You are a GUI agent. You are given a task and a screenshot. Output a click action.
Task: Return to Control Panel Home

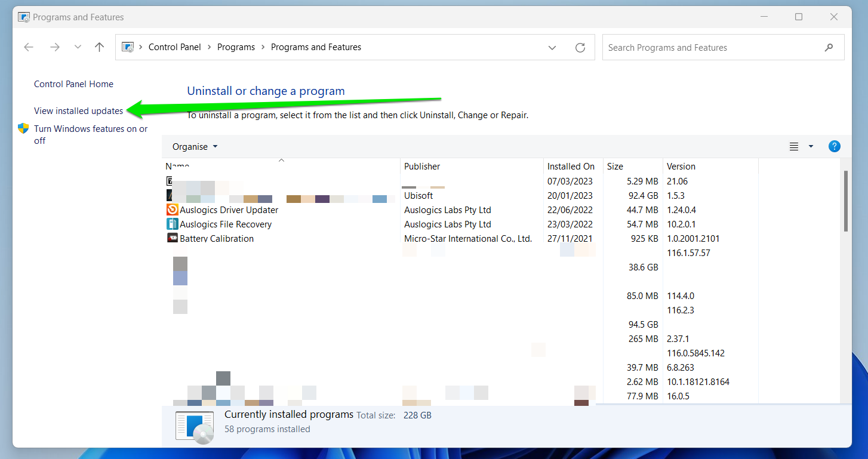73,84
